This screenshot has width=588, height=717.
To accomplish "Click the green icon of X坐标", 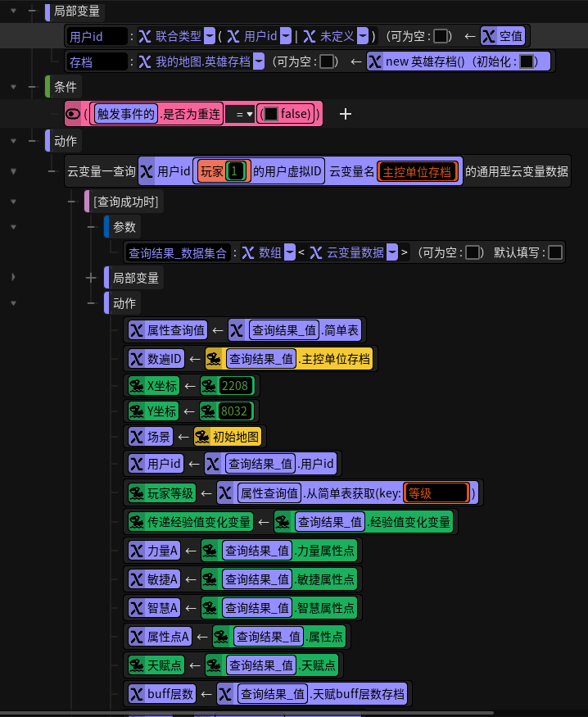I will tap(137, 385).
